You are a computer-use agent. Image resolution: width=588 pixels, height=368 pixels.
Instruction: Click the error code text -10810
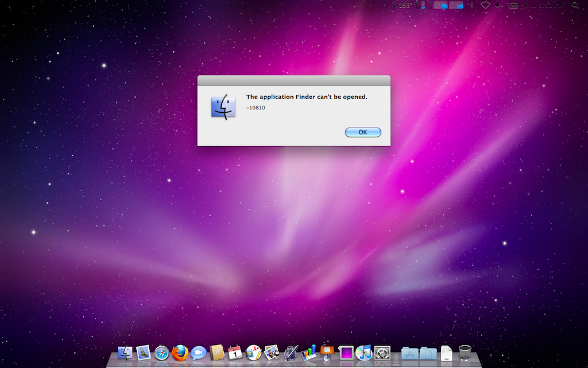(256, 108)
